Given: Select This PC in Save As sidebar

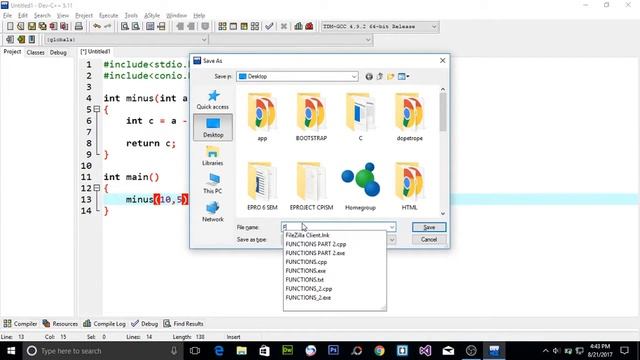Looking at the screenshot, I should pos(213,183).
